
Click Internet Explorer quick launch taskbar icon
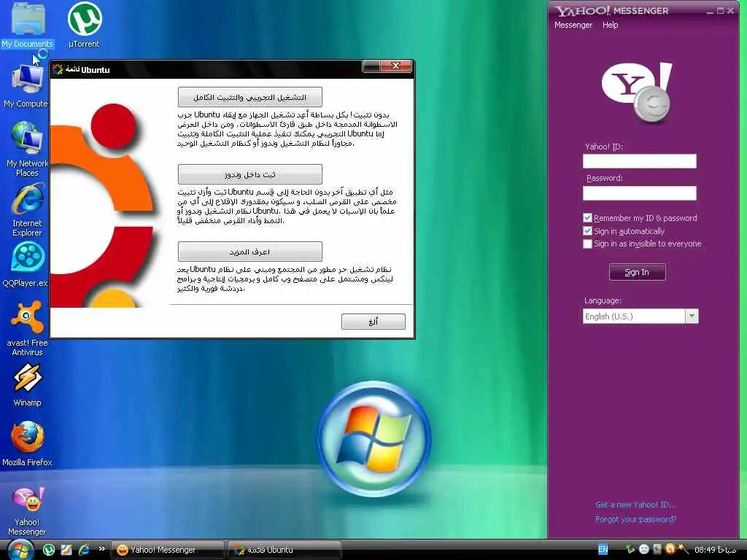tap(84, 550)
